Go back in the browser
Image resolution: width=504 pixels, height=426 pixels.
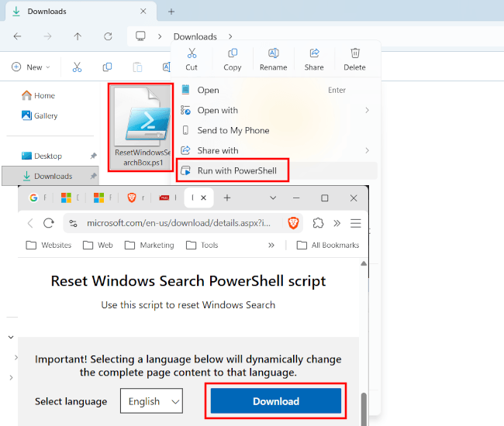click(30, 223)
